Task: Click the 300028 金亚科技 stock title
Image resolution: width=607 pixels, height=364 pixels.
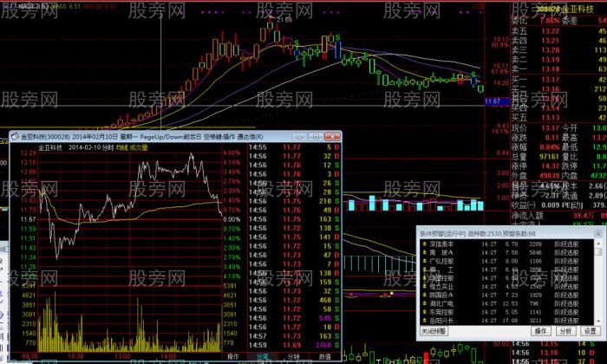Action: (x=565, y=10)
